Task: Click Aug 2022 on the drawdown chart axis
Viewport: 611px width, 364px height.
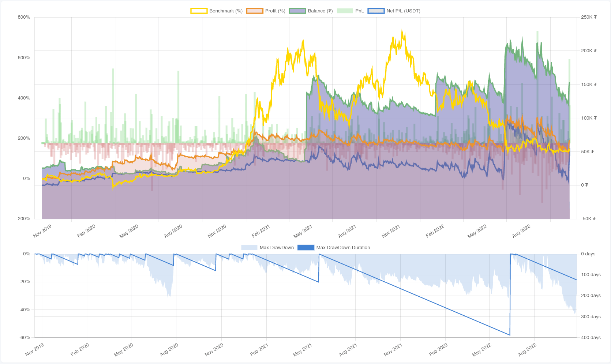Action: pos(527,350)
